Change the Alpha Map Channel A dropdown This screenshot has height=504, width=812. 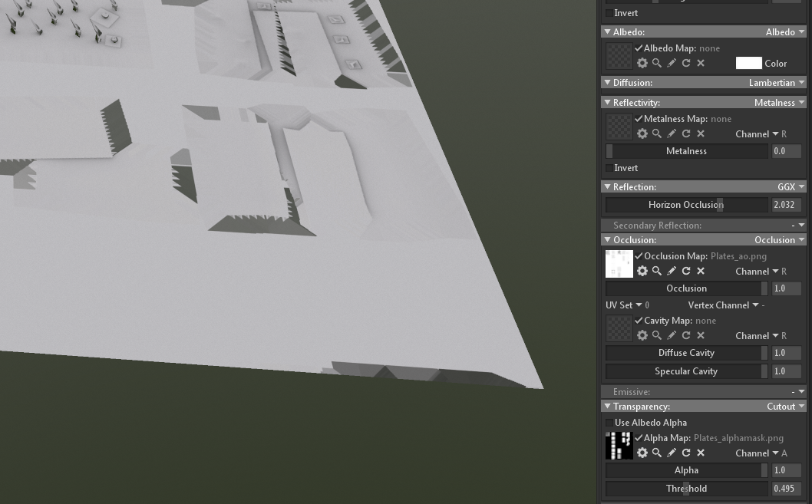click(761, 453)
